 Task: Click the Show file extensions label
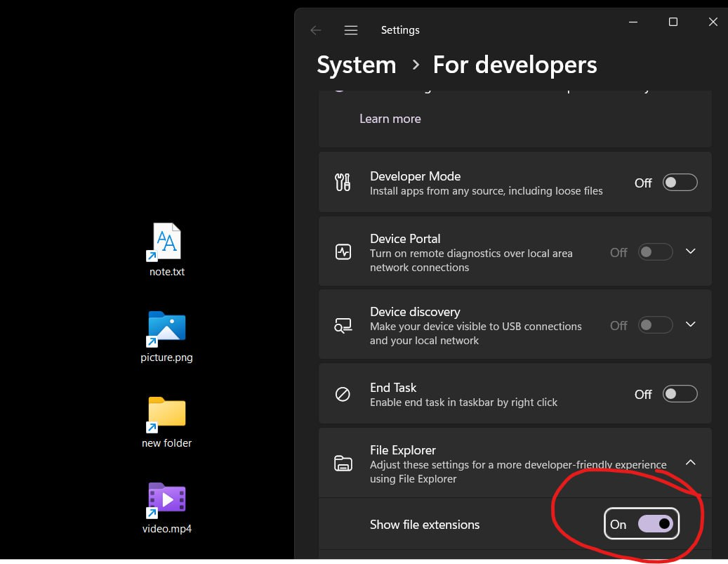pos(424,525)
